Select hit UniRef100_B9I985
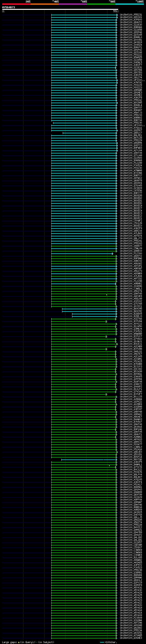 tap(131, 103)
